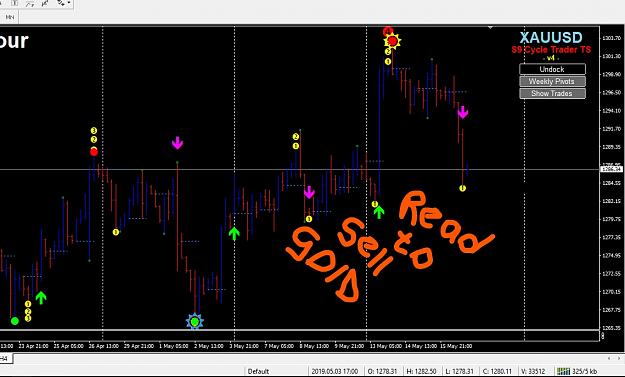Screen dimensions: 625x377
Task: Open the Arrows tool dropdown arrow
Action: [x=69, y=3]
